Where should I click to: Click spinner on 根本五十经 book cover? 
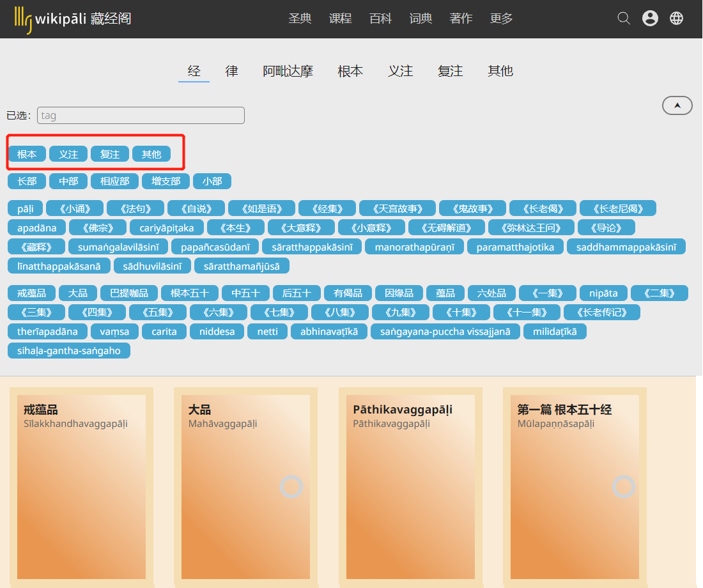pos(624,486)
